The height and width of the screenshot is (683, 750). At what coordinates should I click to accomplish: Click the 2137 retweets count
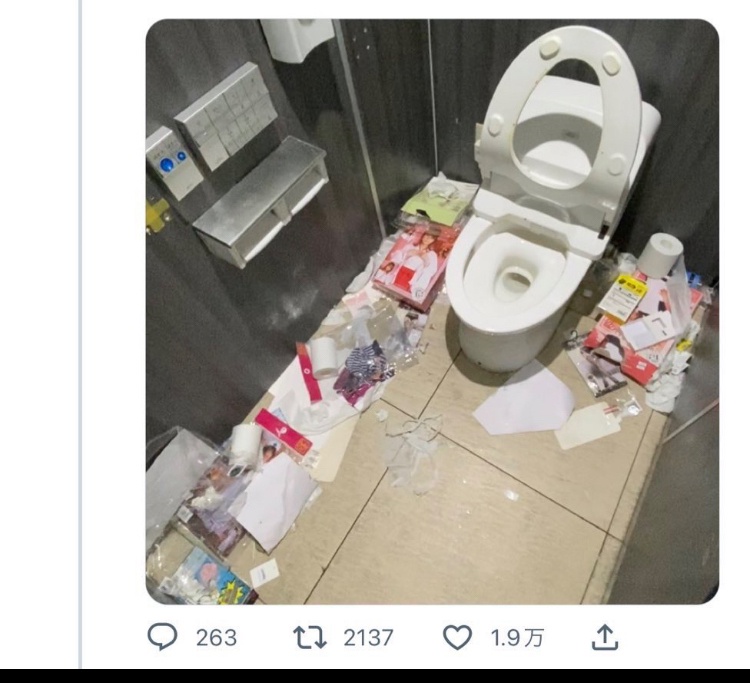pyautogui.click(x=368, y=638)
